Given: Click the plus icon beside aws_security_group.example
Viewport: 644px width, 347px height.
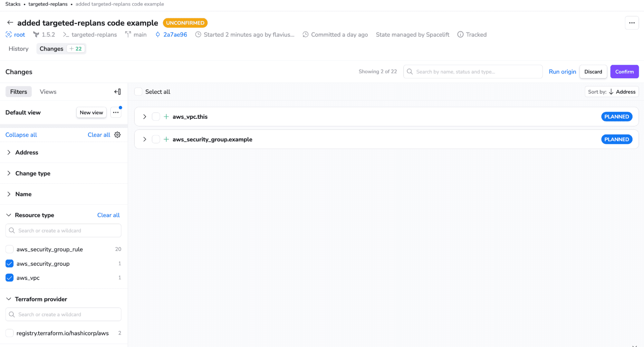Looking at the screenshot, I should click(166, 139).
